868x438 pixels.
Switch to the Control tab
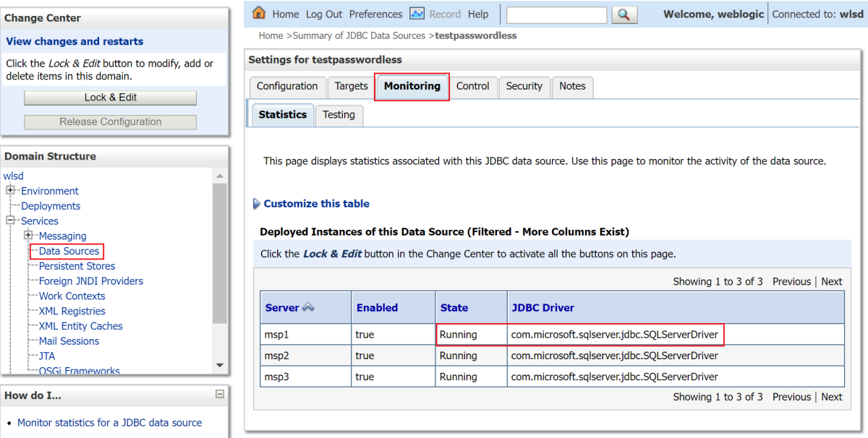[473, 85]
